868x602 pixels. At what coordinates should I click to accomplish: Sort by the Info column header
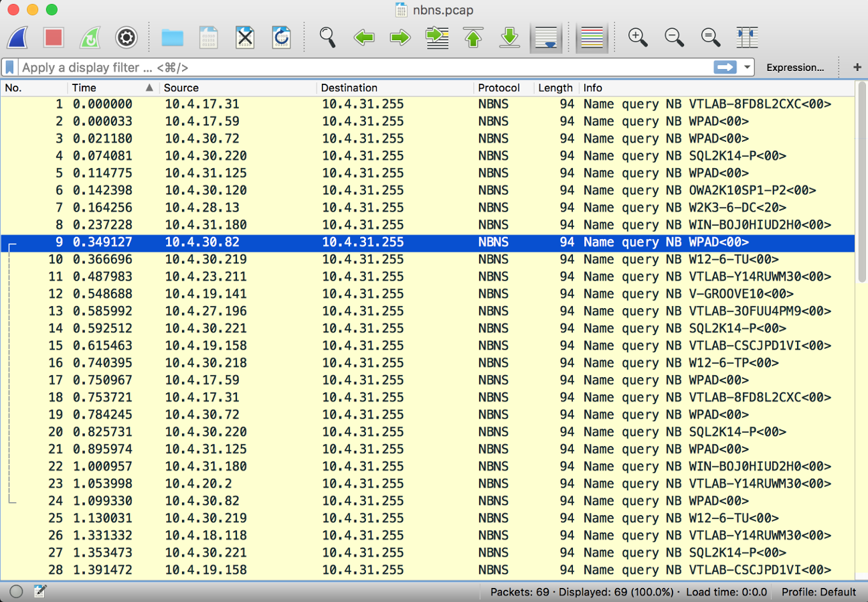pos(717,88)
